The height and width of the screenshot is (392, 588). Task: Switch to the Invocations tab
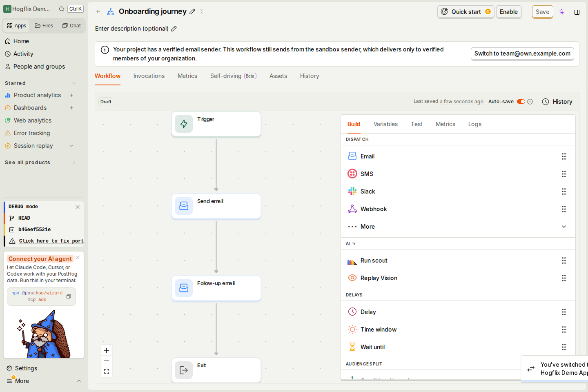pos(149,76)
